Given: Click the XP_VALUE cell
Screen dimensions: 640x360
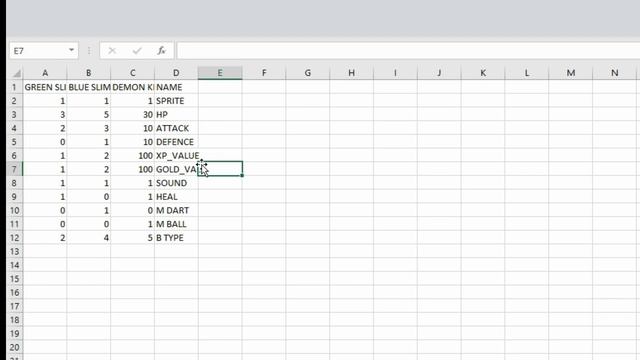Looking at the screenshot, I should (176, 156).
